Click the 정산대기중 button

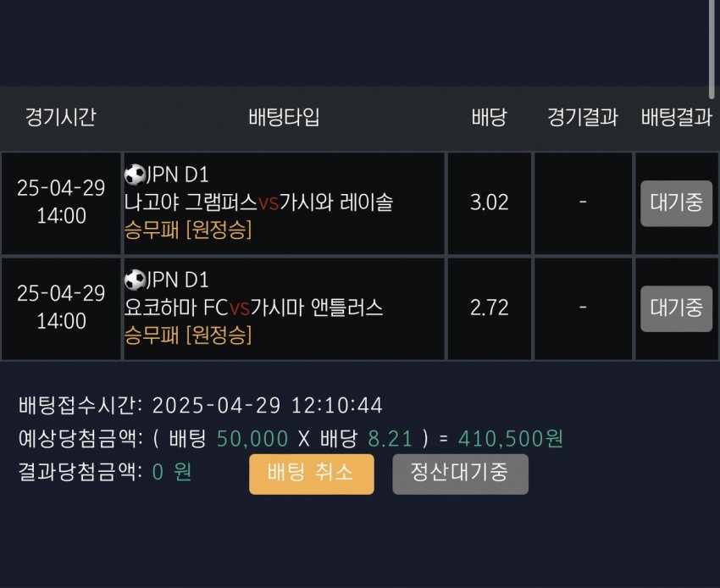460,474
